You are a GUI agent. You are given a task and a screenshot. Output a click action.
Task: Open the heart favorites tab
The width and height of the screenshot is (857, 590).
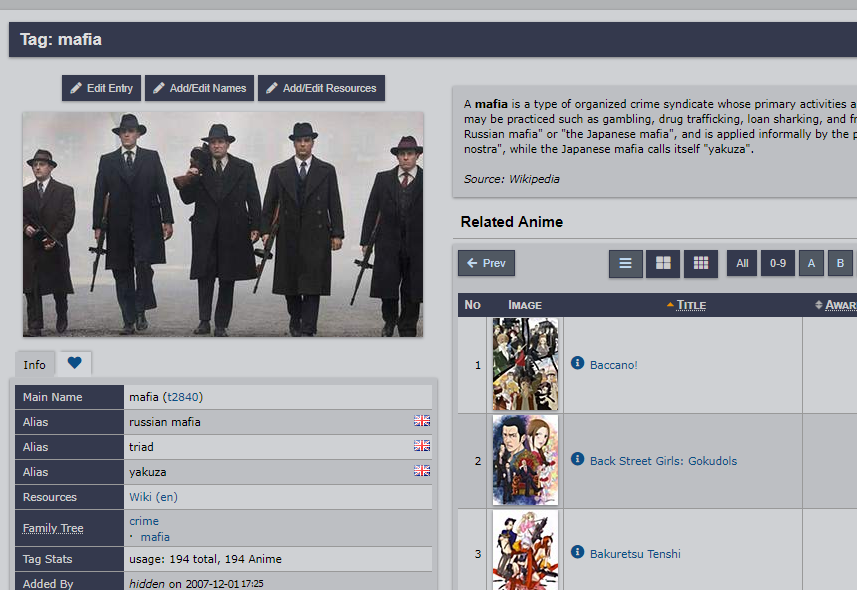[x=75, y=363]
